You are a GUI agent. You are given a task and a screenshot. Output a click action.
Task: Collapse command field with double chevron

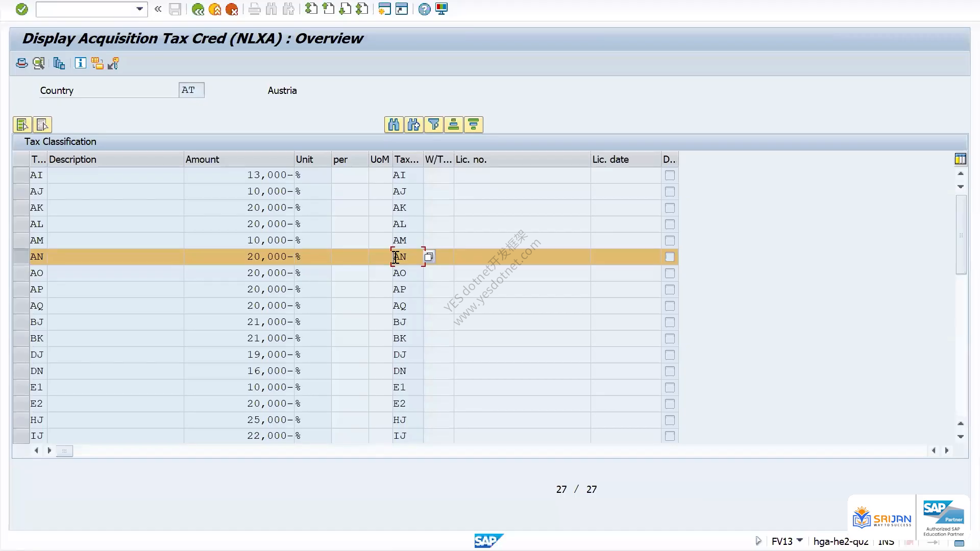158,9
